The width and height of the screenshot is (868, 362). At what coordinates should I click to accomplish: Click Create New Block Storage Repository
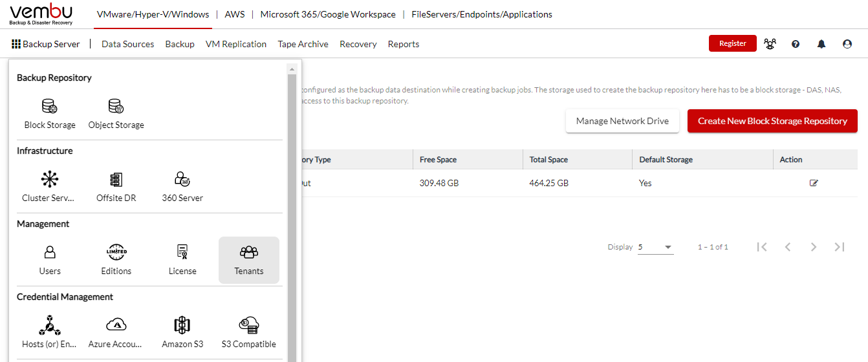pyautogui.click(x=772, y=121)
